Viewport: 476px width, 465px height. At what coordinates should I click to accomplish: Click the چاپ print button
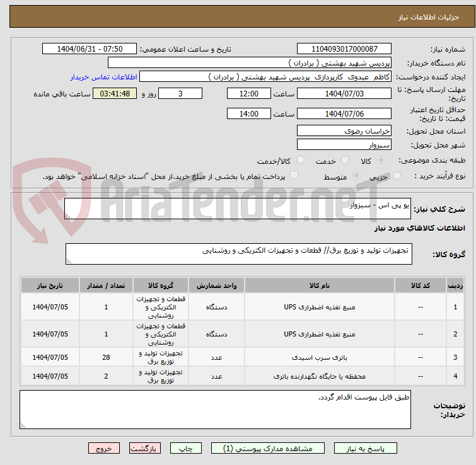tap(186, 449)
